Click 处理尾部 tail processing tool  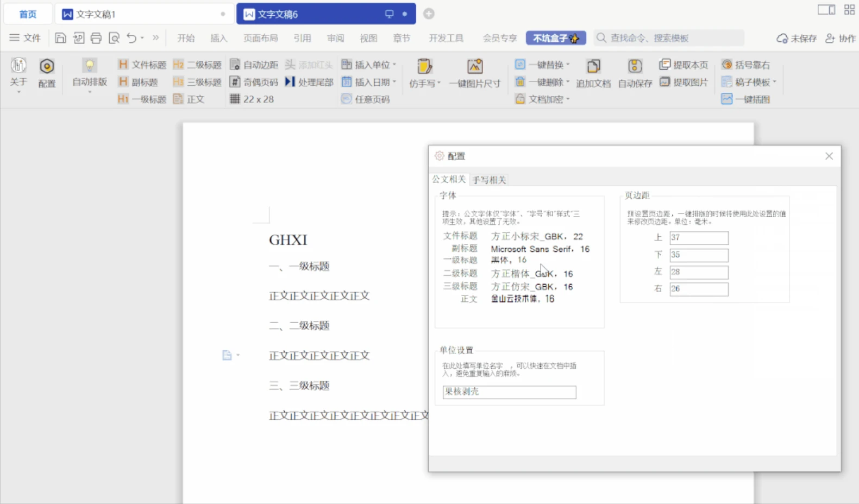(x=309, y=82)
